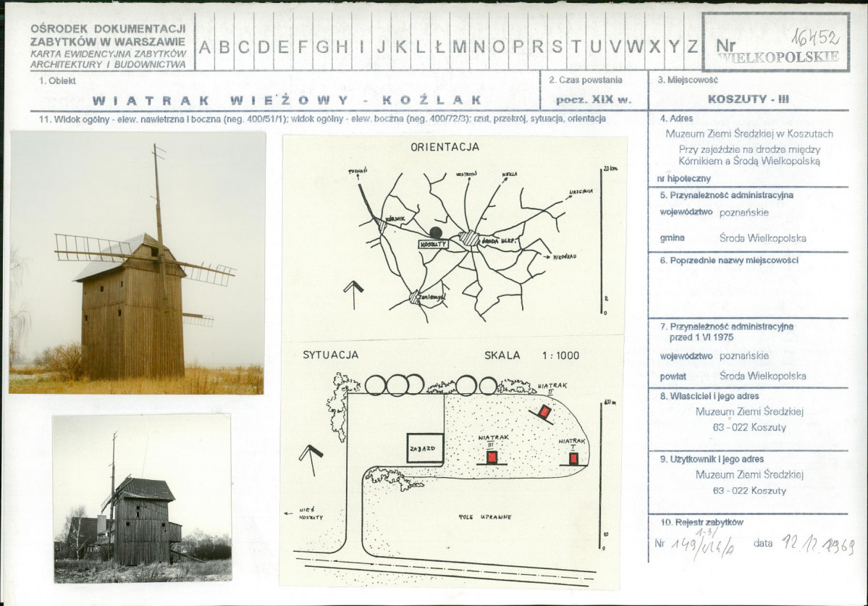Click the 20 km scale bar on the map
868x606 pixels.
[x=602, y=240]
